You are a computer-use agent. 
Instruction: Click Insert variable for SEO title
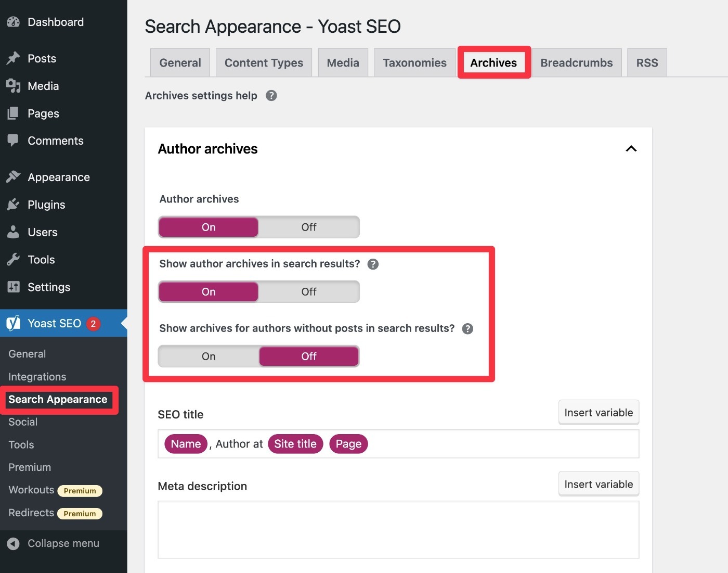(x=599, y=413)
